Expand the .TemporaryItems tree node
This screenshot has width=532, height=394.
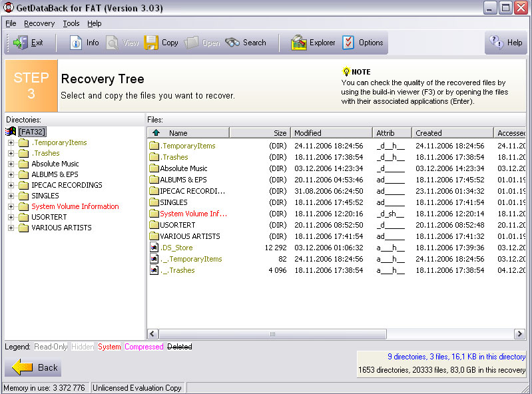11,142
